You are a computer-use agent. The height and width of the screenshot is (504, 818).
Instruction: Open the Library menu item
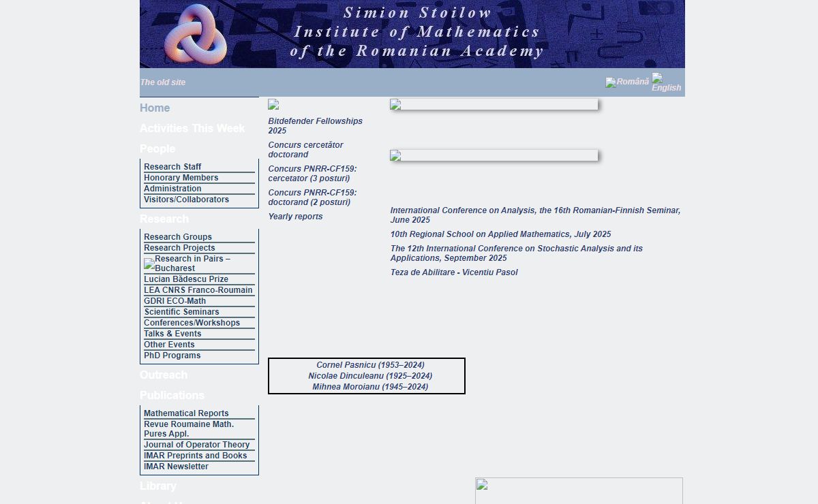(158, 486)
